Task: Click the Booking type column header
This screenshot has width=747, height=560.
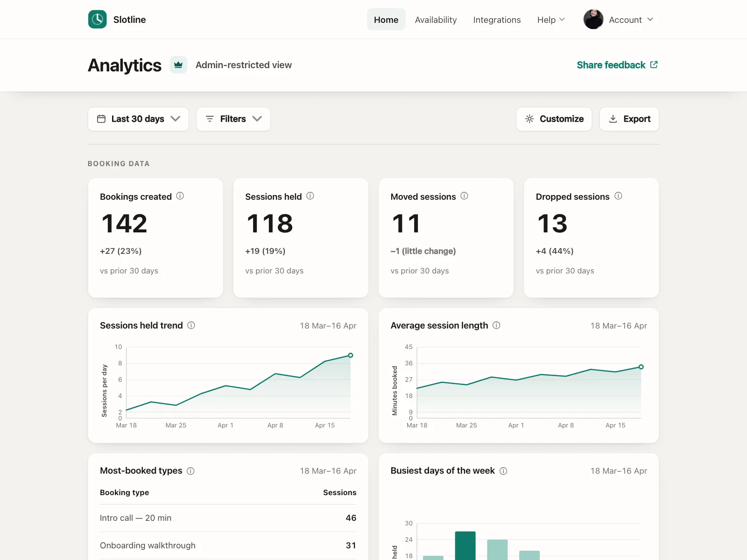Action: click(124, 492)
